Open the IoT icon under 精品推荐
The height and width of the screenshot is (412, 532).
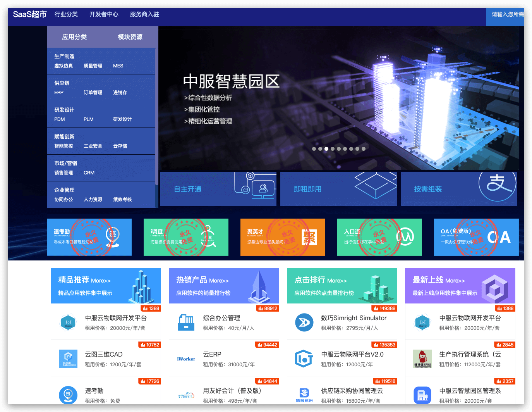(x=68, y=322)
